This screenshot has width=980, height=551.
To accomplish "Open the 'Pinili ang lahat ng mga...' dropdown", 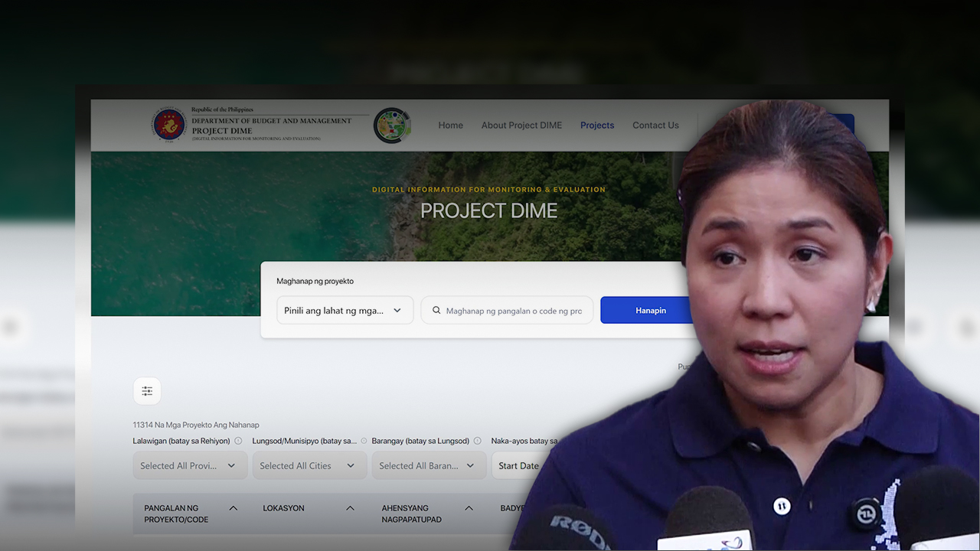I will [x=345, y=311].
